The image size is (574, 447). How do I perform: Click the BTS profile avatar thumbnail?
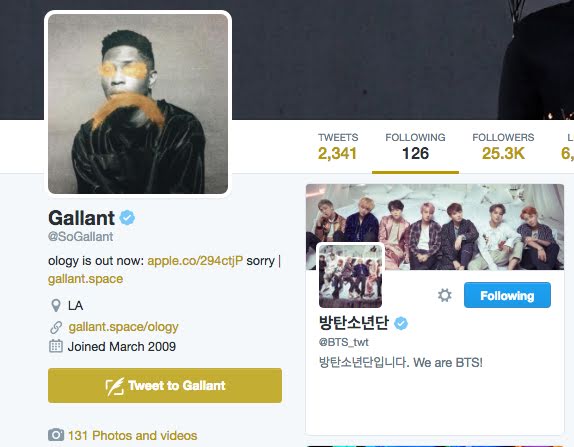[350, 276]
